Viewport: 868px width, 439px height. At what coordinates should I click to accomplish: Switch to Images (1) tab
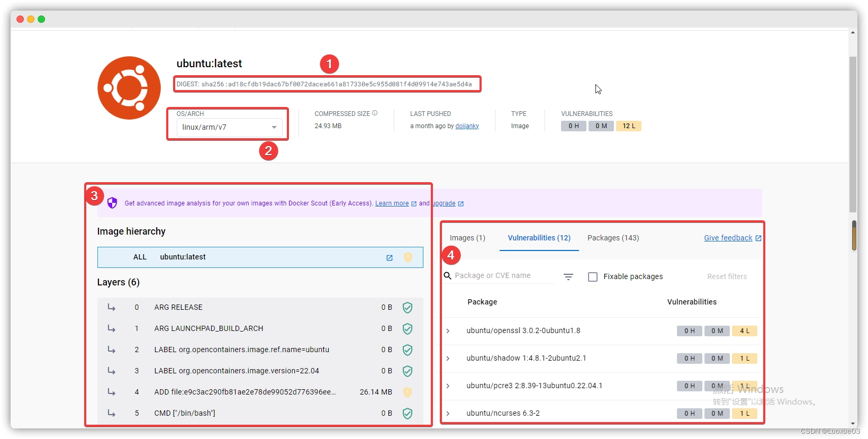point(467,238)
